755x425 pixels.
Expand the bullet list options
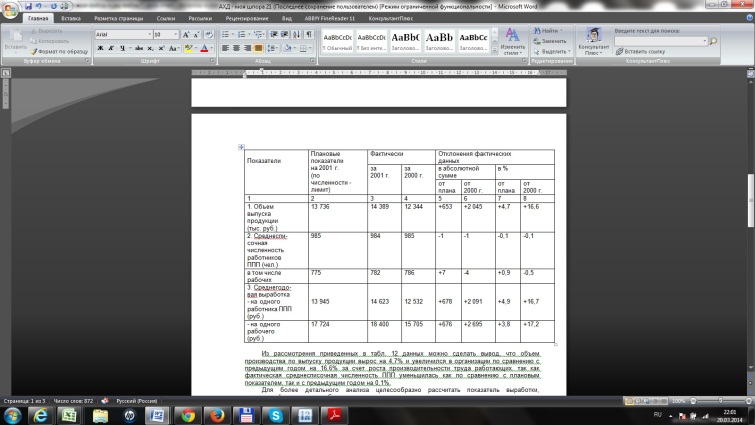click(233, 35)
